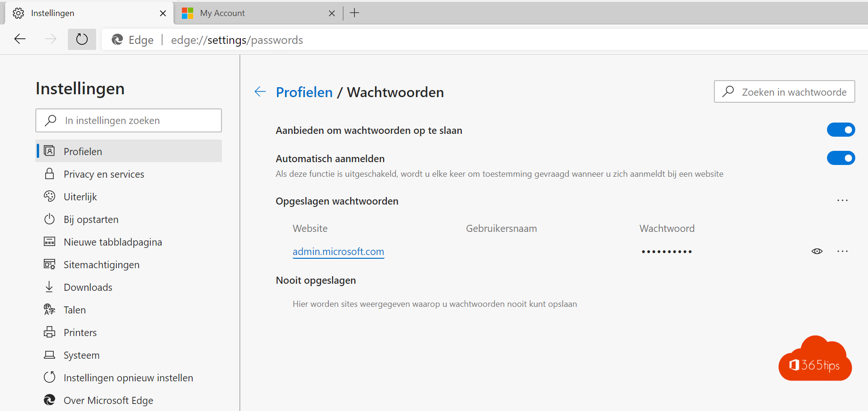Open the more options menu for Opgeslagen wachtwoorden
This screenshot has width=868, height=411.
point(843,200)
